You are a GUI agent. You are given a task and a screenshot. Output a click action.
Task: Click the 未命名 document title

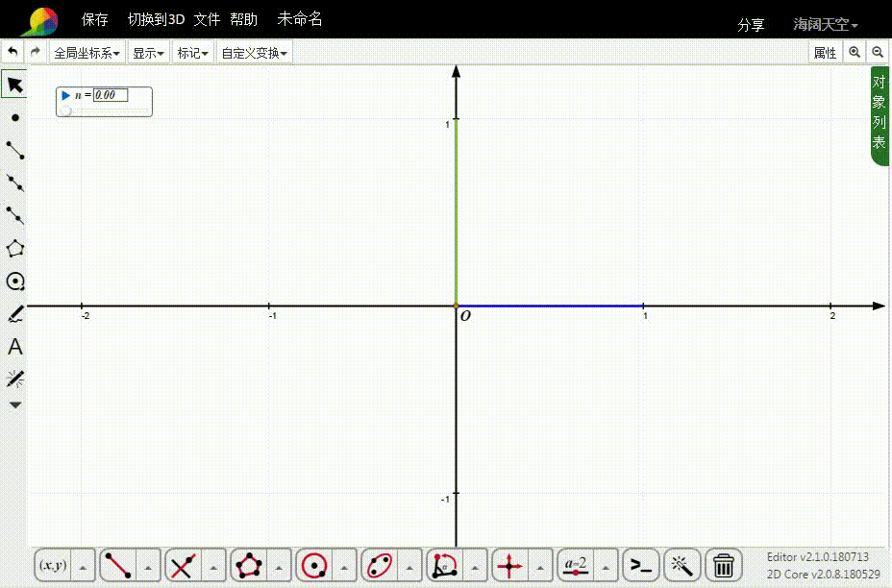[300, 19]
